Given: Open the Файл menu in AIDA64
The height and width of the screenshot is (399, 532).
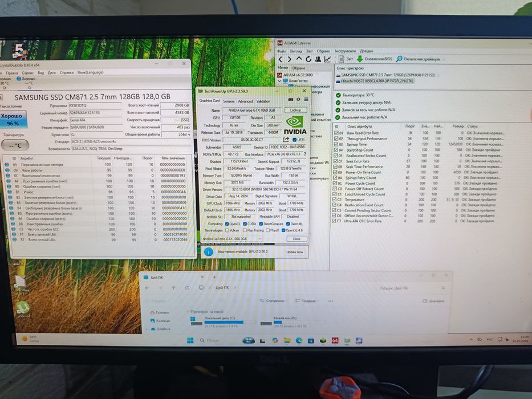Looking at the screenshot, I should [282, 51].
